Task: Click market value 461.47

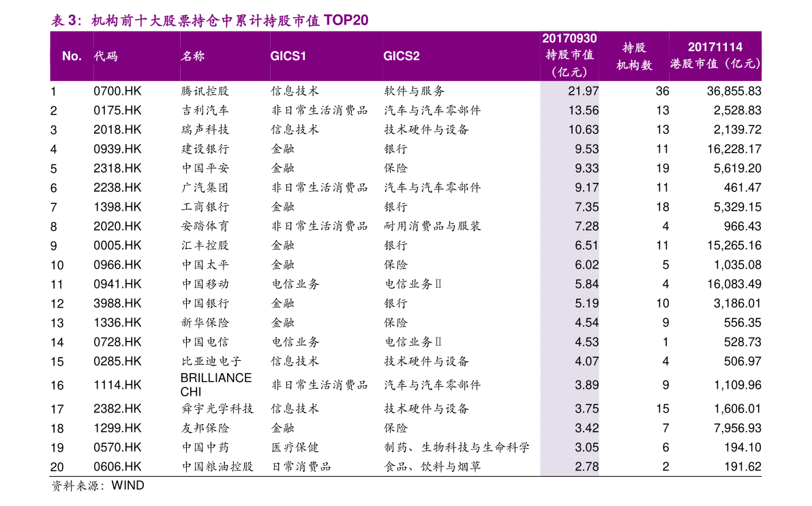Action: [742, 188]
